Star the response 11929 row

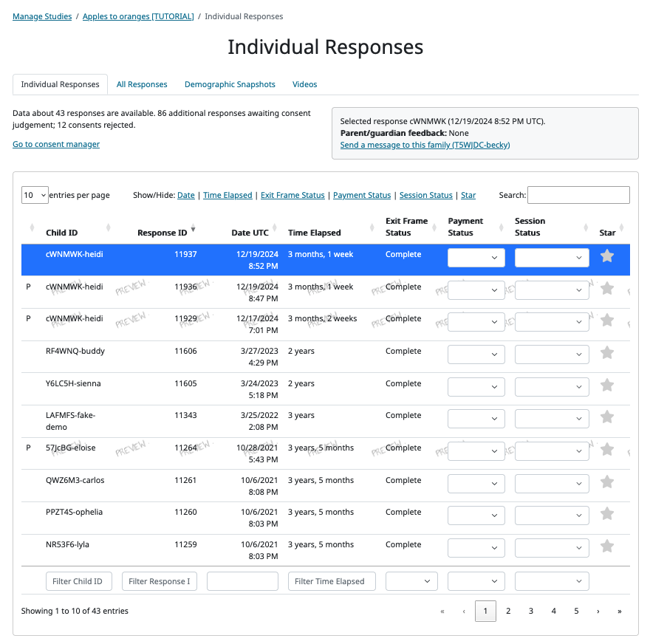coord(607,320)
